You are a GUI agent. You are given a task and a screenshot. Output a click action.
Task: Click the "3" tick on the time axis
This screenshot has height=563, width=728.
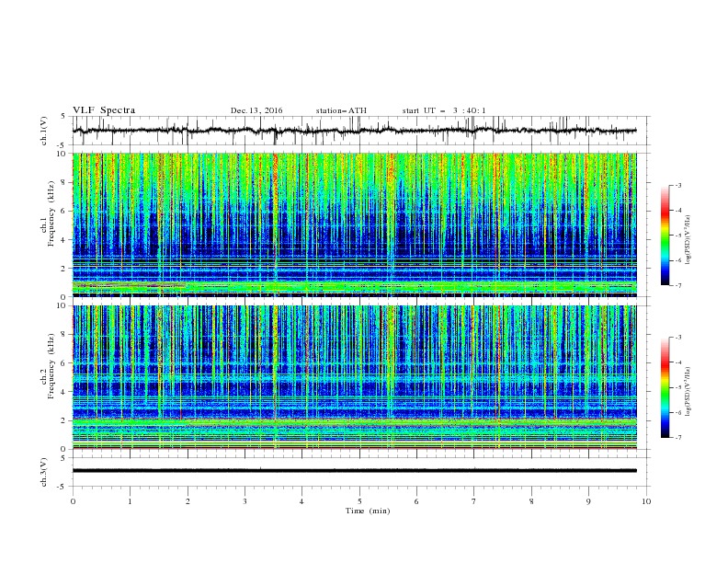click(x=245, y=501)
